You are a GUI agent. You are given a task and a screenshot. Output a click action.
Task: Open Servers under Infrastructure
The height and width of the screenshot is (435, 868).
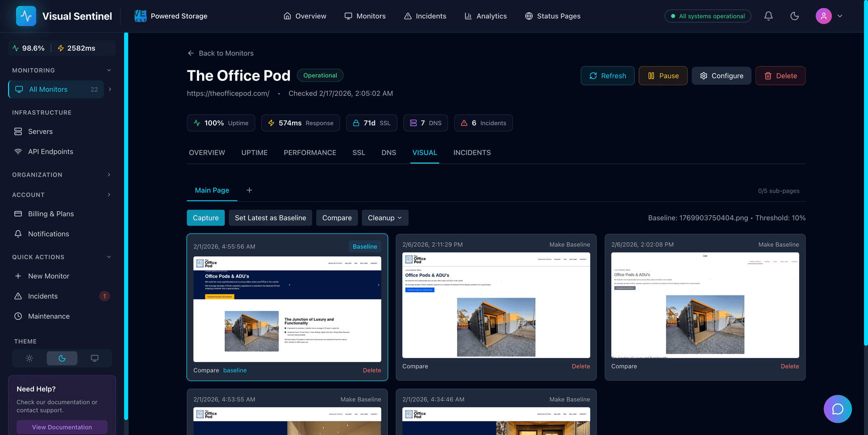[x=39, y=131]
